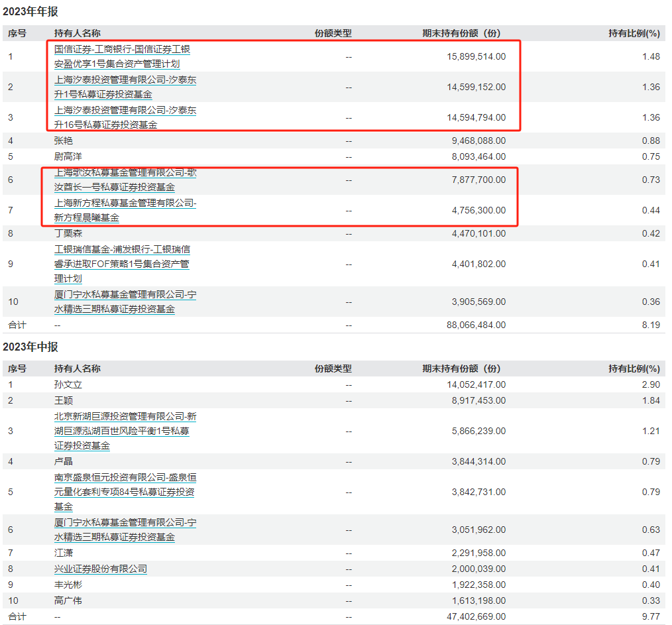Click 期末持有份额 header in 2023年中报 table
This screenshot has height=625, width=672.
(461, 369)
